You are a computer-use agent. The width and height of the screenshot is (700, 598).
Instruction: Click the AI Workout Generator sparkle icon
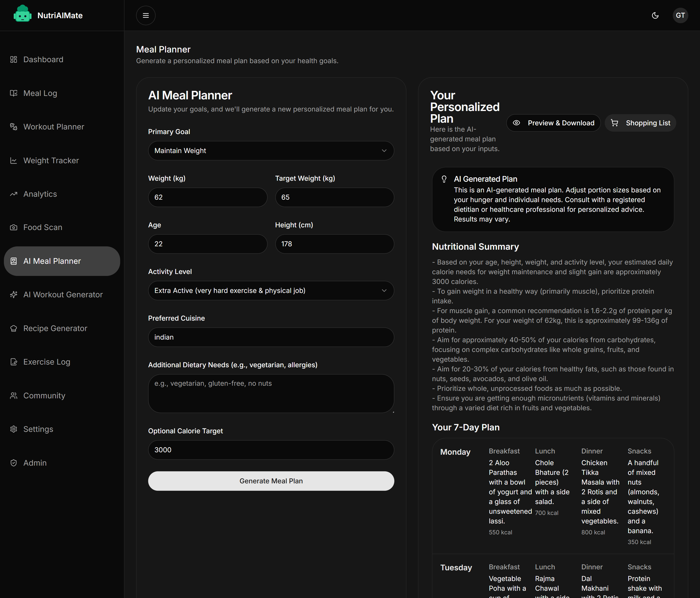[14, 295]
